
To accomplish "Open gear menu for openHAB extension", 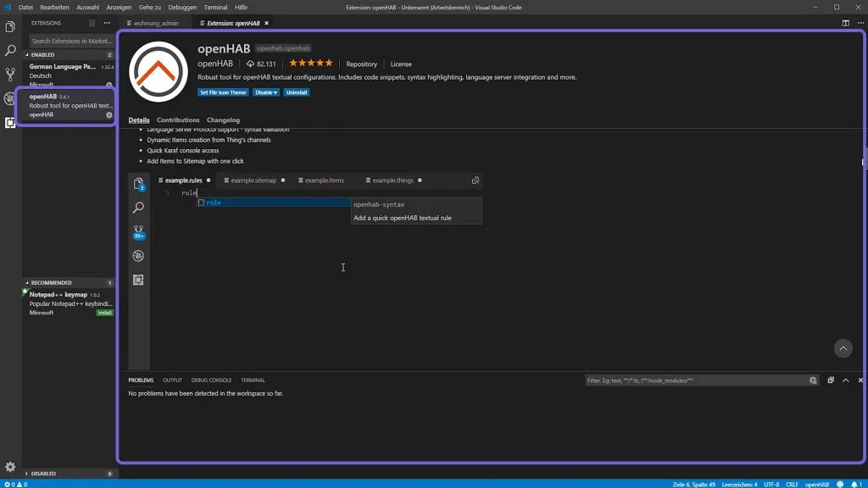I will [109, 115].
